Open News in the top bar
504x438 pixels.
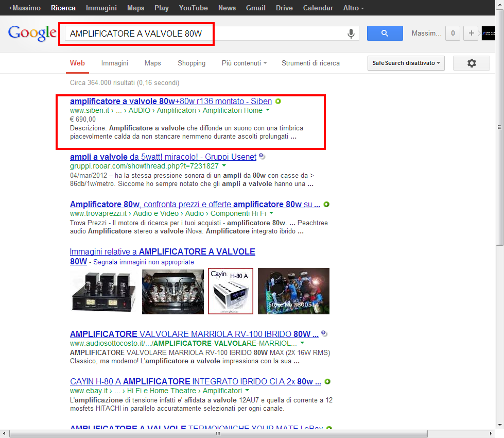pyautogui.click(x=227, y=8)
